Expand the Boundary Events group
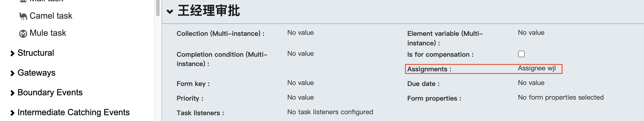644x121 pixels. pos(50,93)
